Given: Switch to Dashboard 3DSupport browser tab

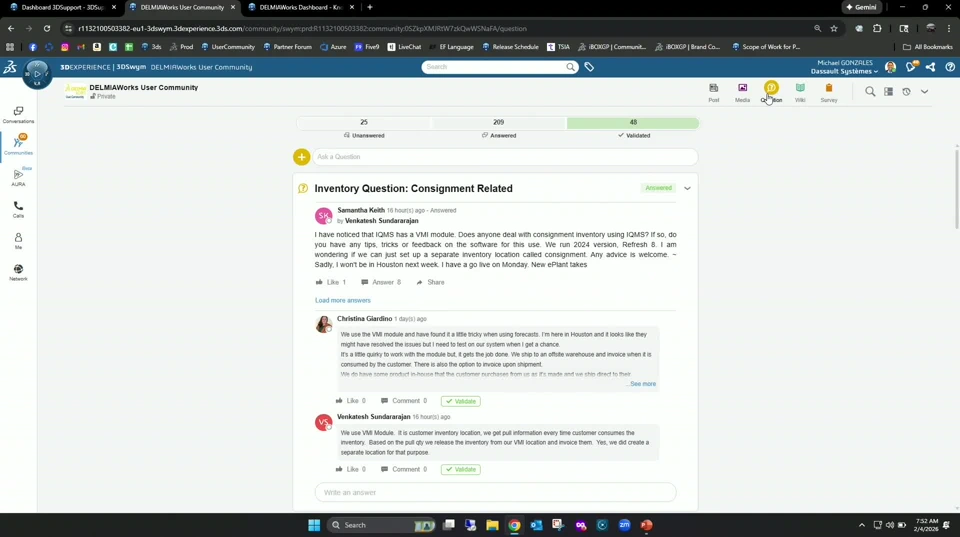Looking at the screenshot, I should [62, 7].
